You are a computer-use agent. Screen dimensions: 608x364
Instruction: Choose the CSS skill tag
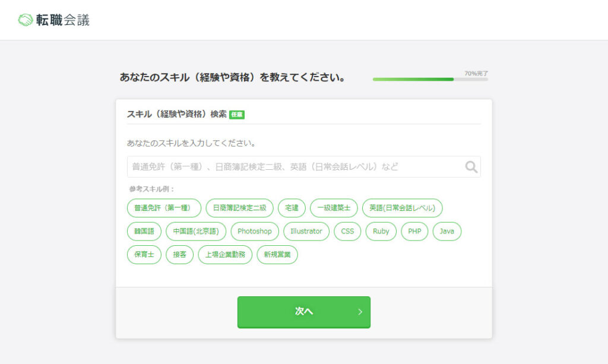click(347, 231)
